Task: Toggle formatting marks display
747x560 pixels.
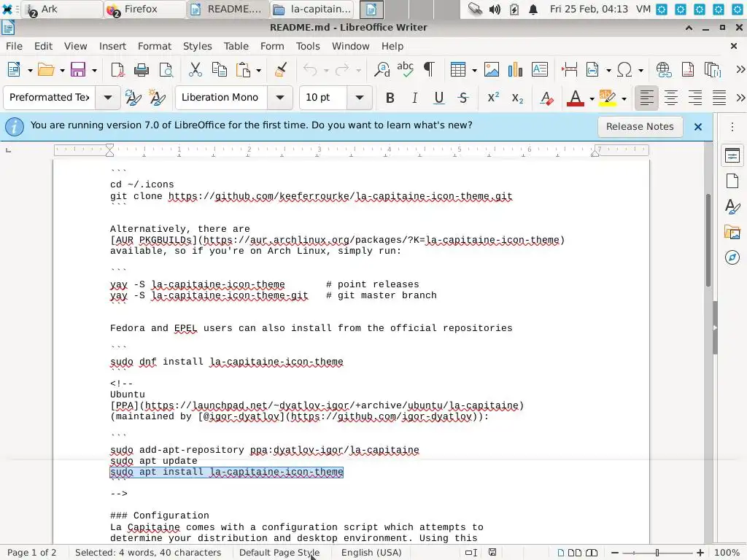Action: click(429, 69)
